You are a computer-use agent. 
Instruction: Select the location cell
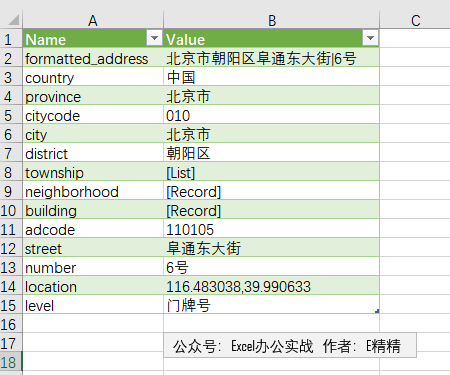[x=93, y=286]
